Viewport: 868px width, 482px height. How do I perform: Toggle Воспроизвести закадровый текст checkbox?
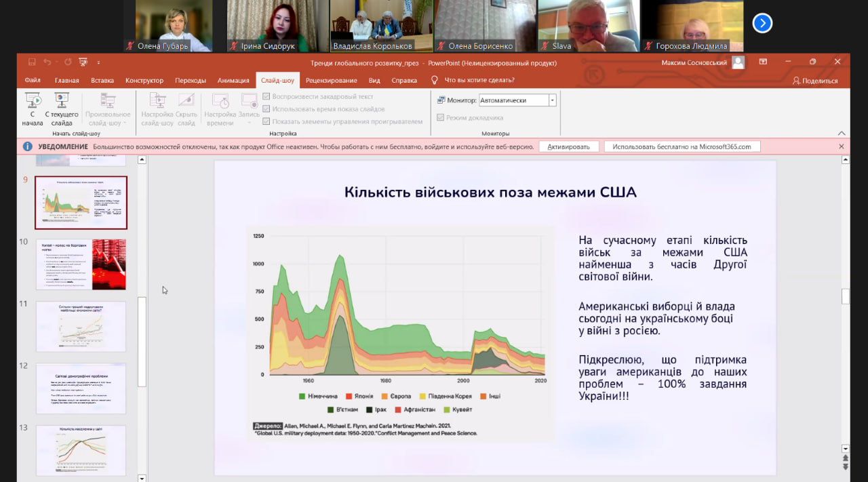point(267,97)
